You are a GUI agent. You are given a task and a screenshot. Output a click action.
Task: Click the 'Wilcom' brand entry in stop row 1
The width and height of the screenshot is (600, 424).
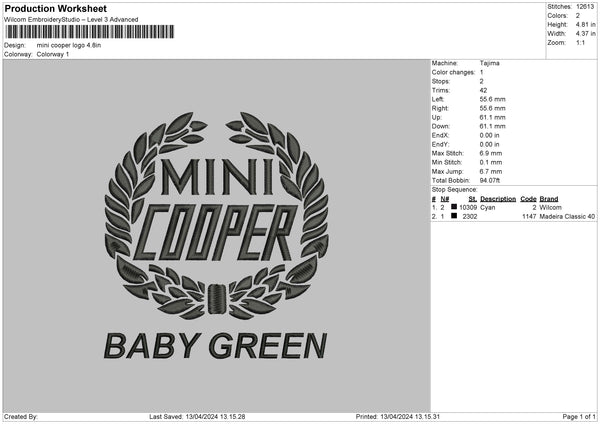(x=550, y=207)
